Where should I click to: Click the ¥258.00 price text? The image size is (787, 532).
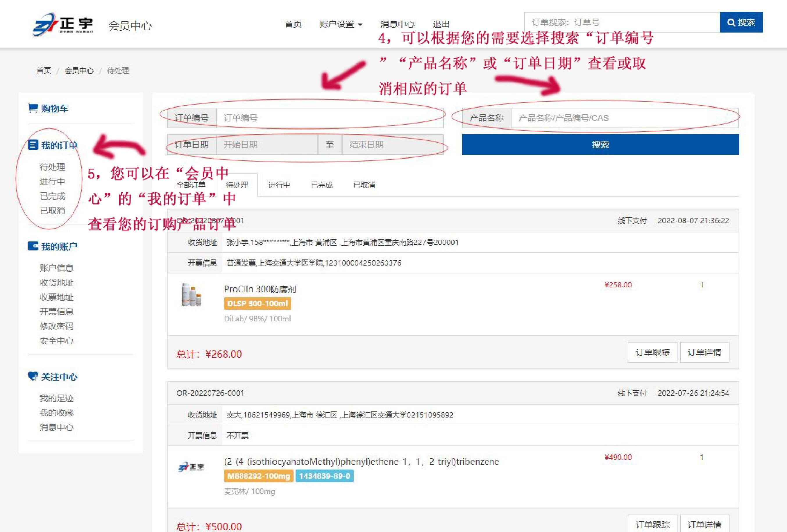point(618,285)
